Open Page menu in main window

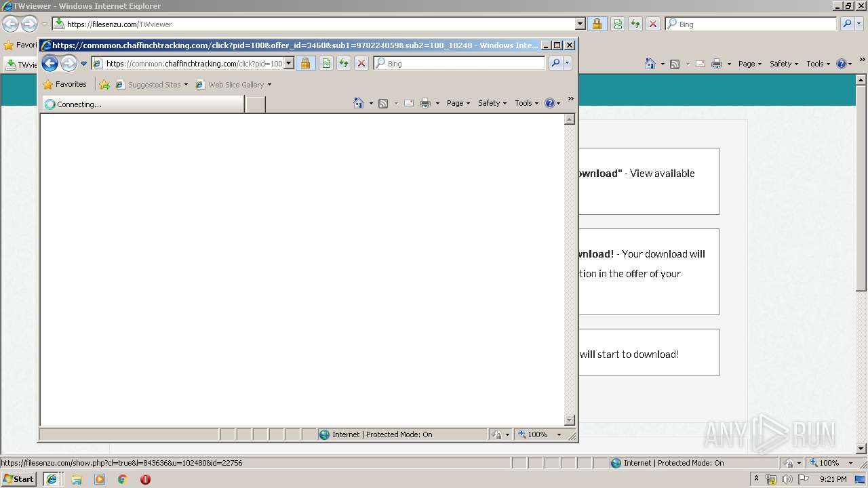[749, 64]
